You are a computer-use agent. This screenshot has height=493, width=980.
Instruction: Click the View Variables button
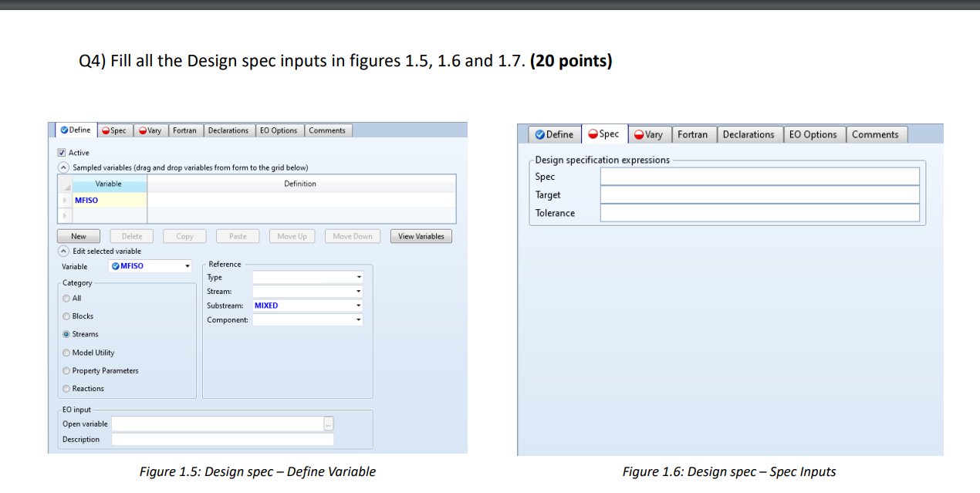(421, 236)
